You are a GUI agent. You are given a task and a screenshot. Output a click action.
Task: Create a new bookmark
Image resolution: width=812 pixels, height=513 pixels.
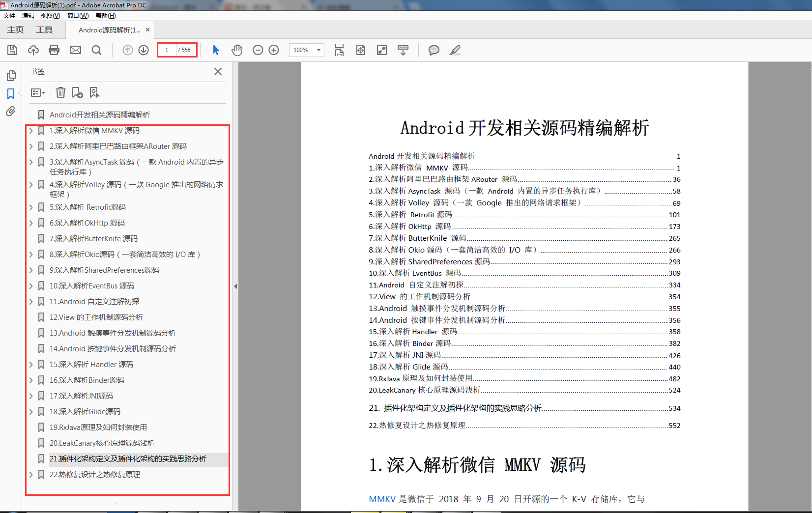[77, 92]
